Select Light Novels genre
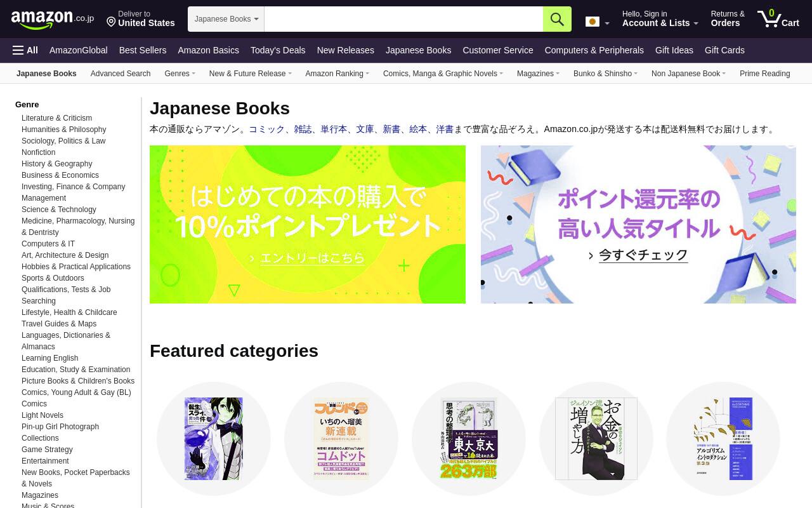Image resolution: width=812 pixels, height=508 pixels. coord(43,415)
